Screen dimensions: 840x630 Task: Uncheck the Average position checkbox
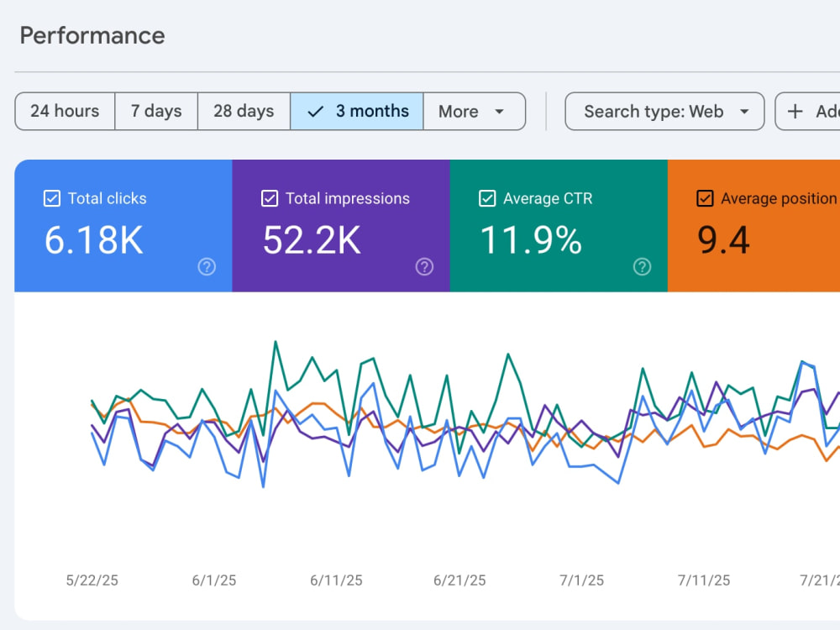coord(705,198)
